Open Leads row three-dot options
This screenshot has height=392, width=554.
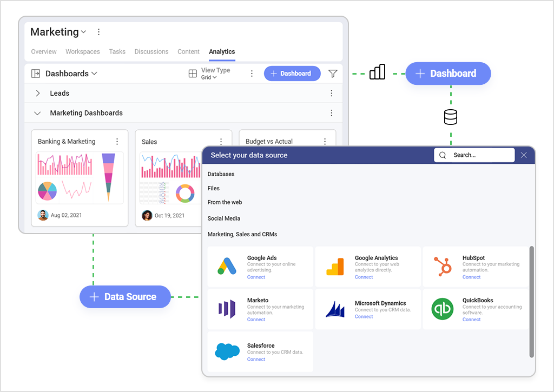[x=332, y=94]
